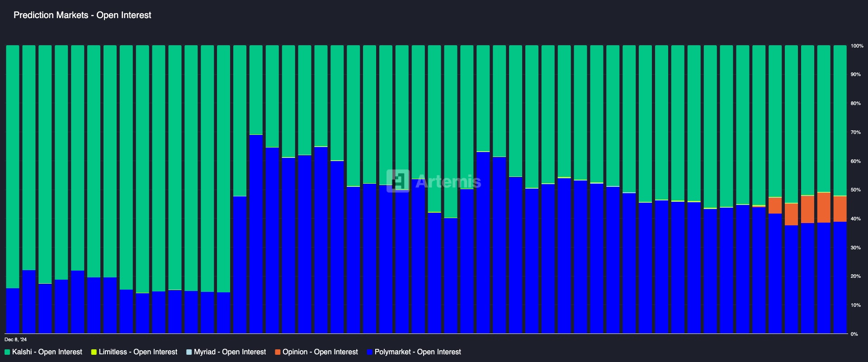This screenshot has height=362, width=868.
Task: Click the 100% y-axis label
Action: click(x=857, y=46)
